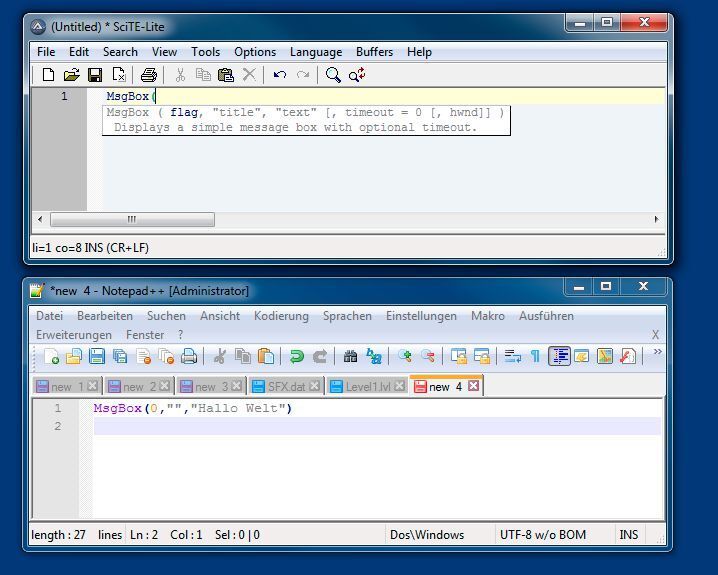Screen dimensions: 718x575
Task: Click Replace icon in SciTE toolbar
Action: point(357,75)
